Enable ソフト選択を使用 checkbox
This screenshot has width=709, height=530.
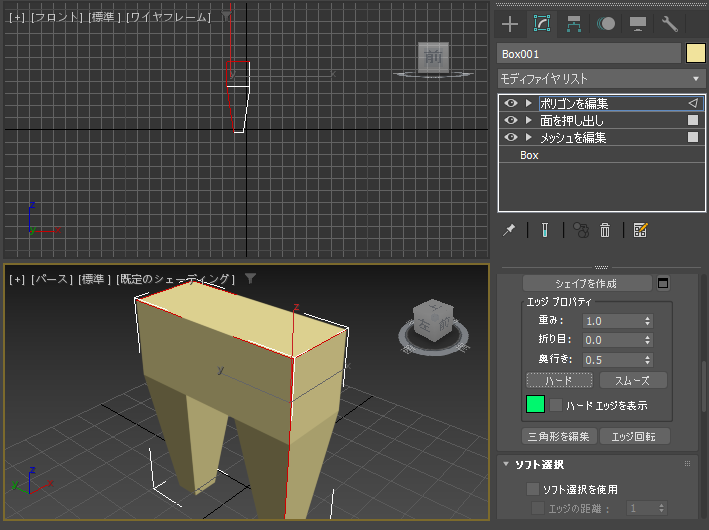pos(533,489)
